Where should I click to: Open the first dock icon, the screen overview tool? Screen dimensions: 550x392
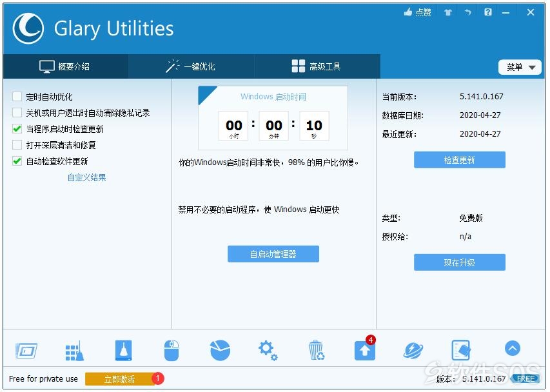[26, 350]
